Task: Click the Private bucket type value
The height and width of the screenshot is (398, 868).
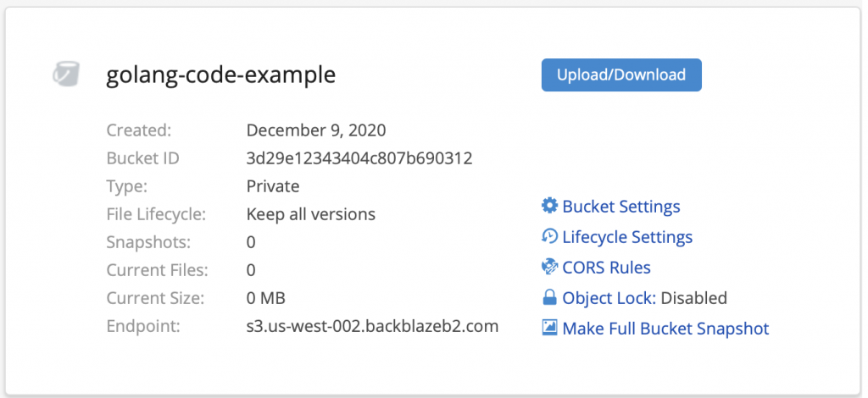Action: 273,185
